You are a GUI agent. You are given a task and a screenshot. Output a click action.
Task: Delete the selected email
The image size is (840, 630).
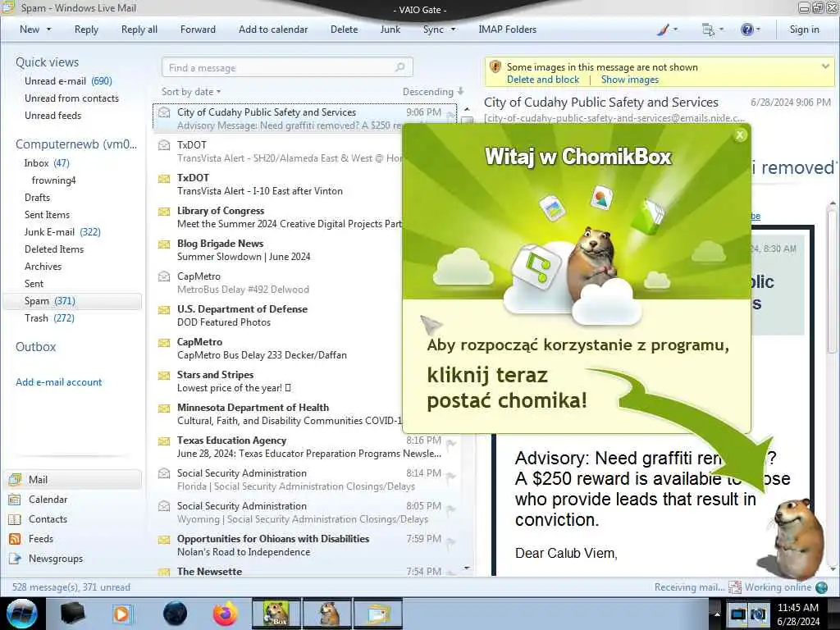tap(344, 30)
